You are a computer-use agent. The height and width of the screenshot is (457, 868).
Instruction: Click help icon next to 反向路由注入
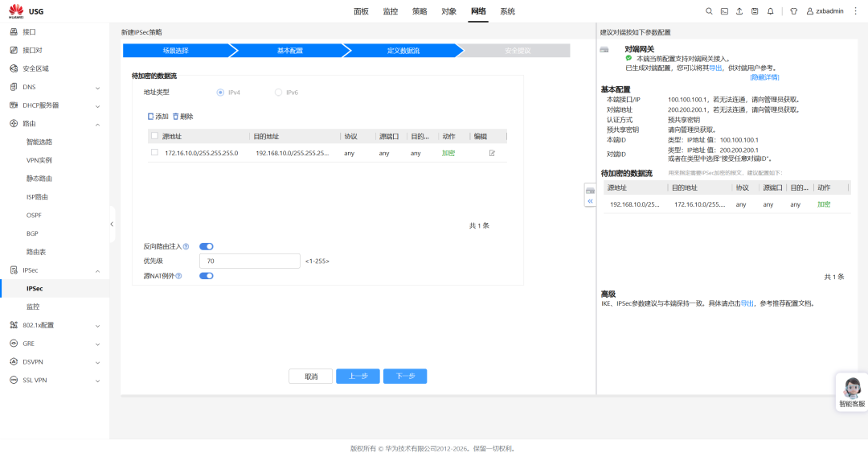coord(186,246)
